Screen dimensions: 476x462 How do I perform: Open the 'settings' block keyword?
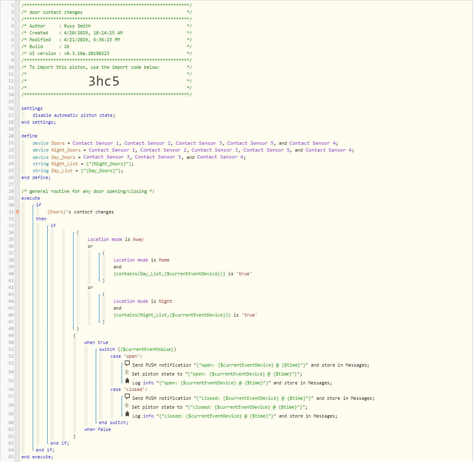32,108
